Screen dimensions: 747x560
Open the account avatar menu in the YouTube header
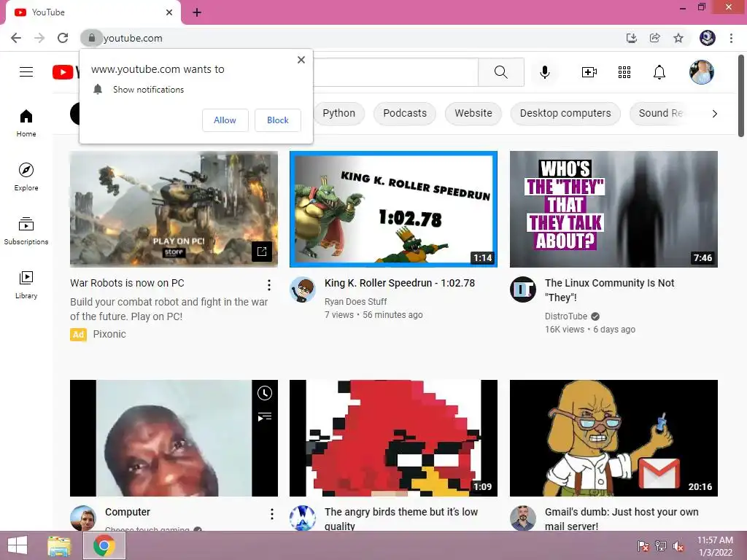tap(702, 72)
